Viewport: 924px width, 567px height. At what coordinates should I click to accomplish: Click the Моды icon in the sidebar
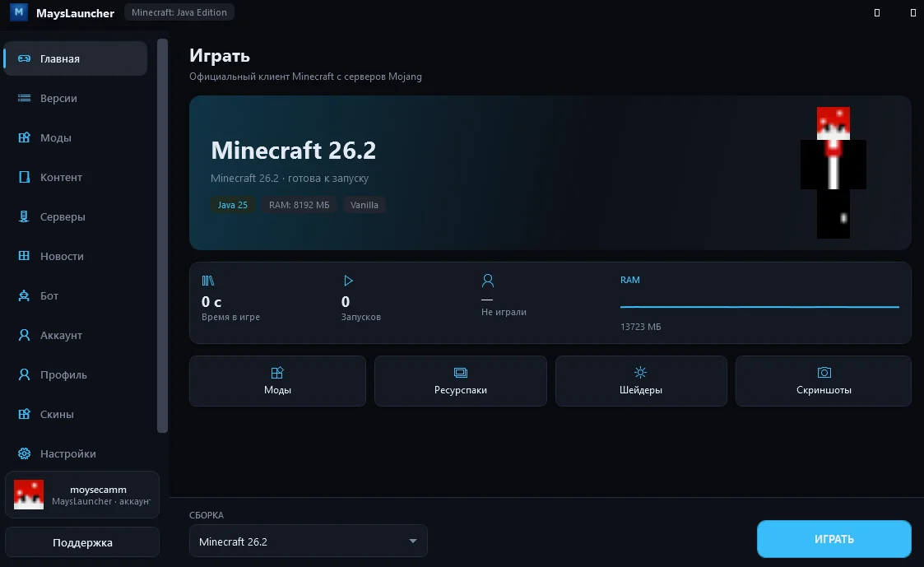click(24, 137)
